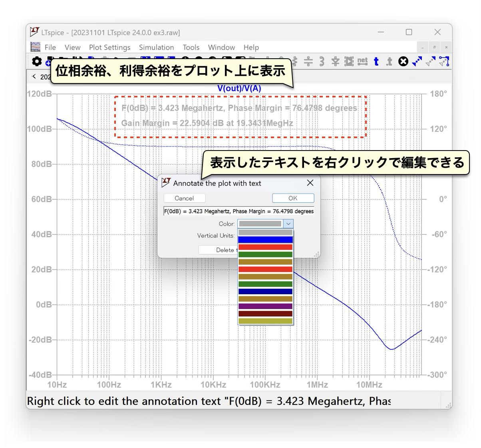
Task: Select the net label tool
Action: point(362,61)
